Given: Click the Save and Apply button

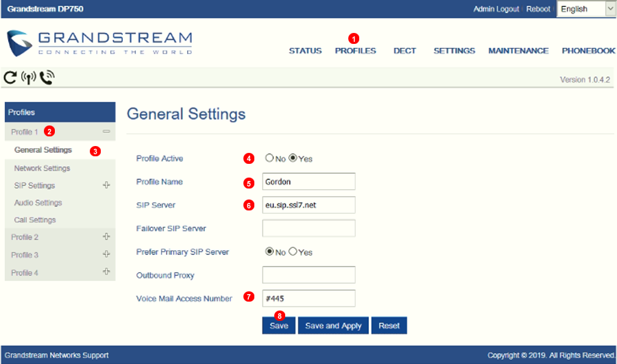Looking at the screenshot, I should (x=333, y=326).
